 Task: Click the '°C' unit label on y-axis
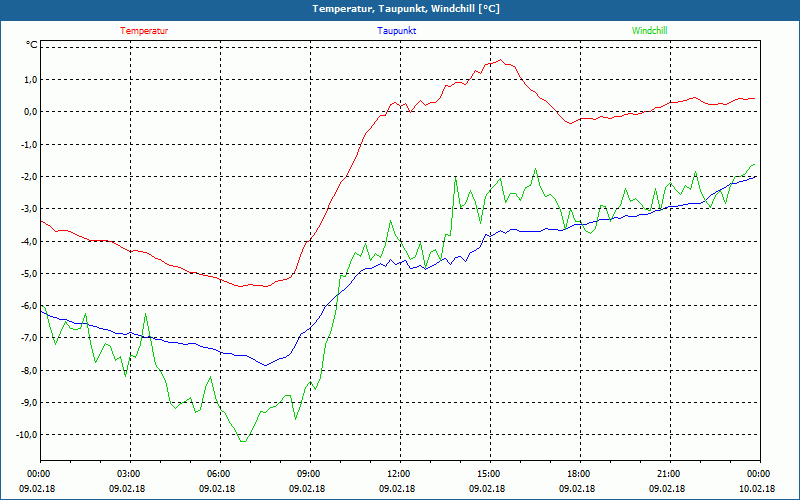pyautogui.click(x=32, y=45)
